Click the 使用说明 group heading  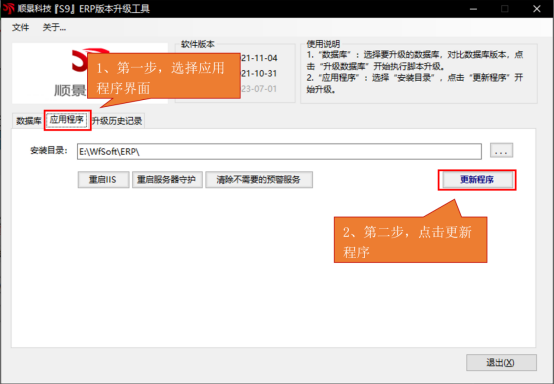pos(323,44)
